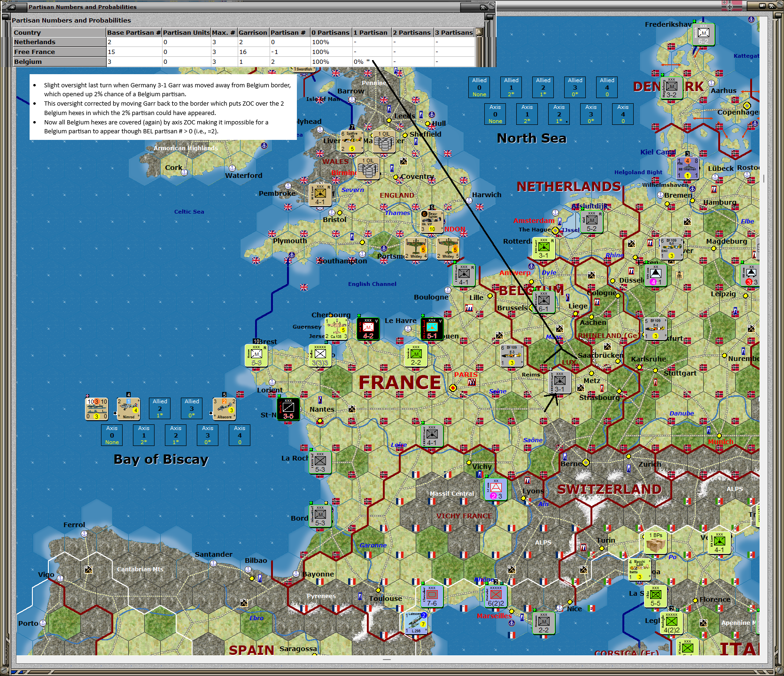Select the Bf 109 fighter near Reims
Screen dimensions: 784x676
(512, 355)
